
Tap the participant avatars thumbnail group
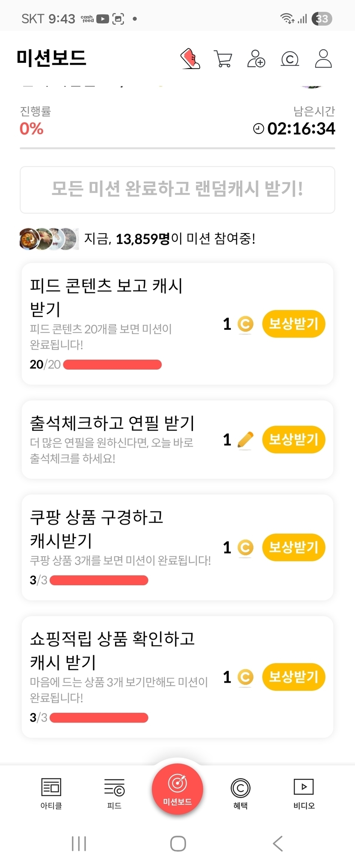point(49,239)
